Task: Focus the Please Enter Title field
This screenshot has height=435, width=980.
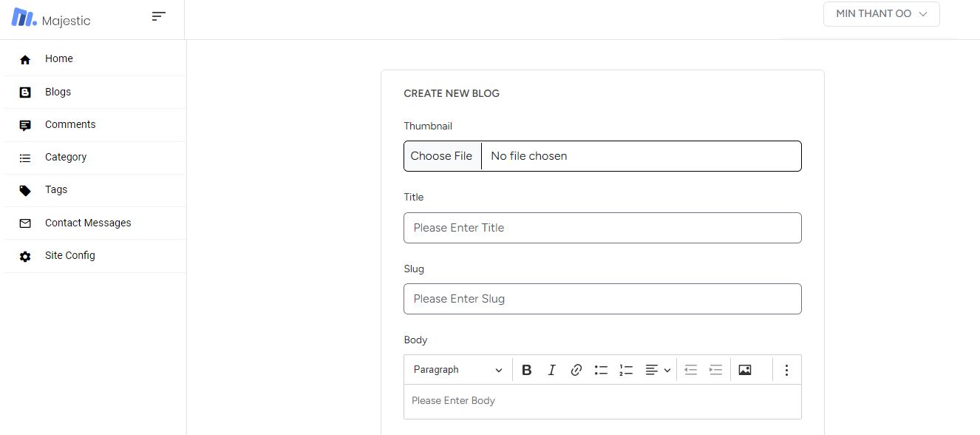Action: (x=602, y=228)
